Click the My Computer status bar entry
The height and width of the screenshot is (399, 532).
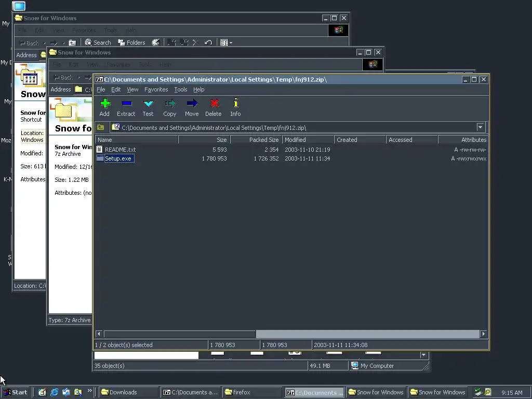[373, 366]
